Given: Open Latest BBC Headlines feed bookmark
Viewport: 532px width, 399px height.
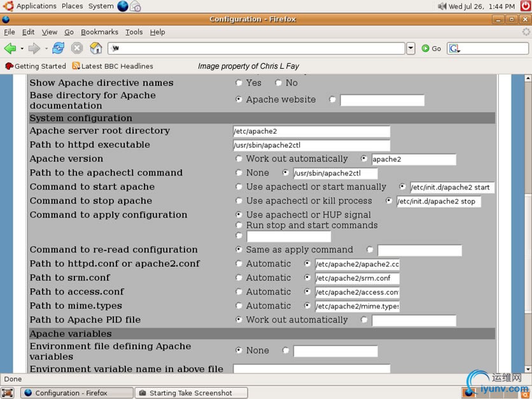Looking at the screenshot, I should click(113, 66).
